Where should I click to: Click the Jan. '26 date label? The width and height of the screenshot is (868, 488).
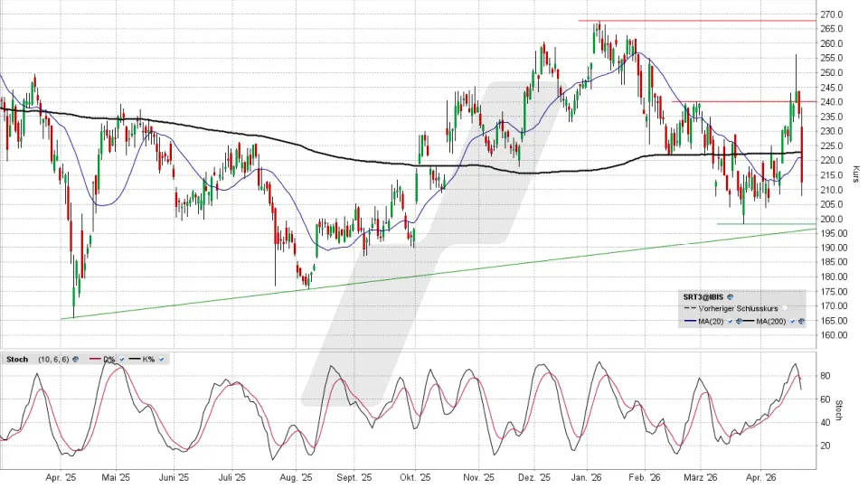tap(588, 477)
